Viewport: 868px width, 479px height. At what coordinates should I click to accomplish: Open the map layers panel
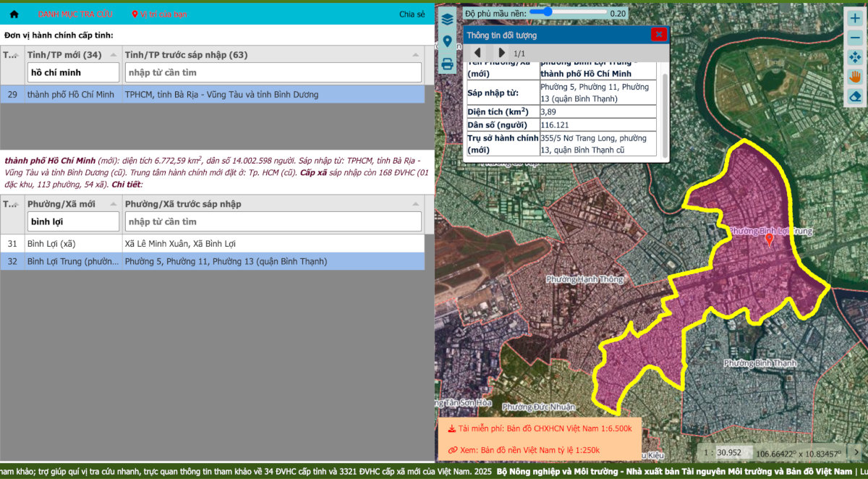point(447,20)
